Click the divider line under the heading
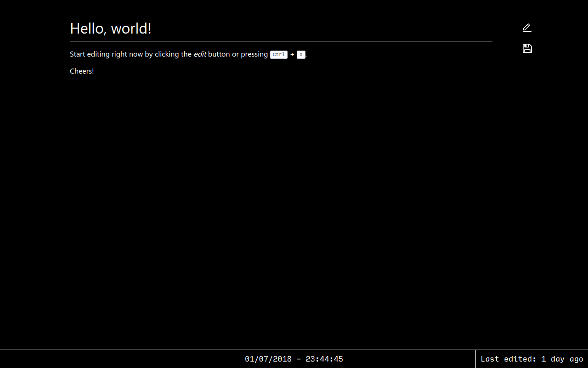The width and height of the screenshot is (588, 368). 281,40
